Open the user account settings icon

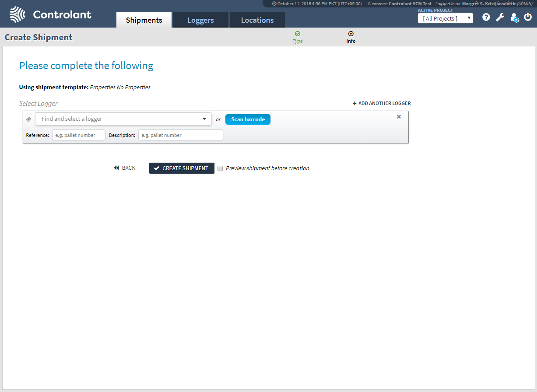point(515,18)
